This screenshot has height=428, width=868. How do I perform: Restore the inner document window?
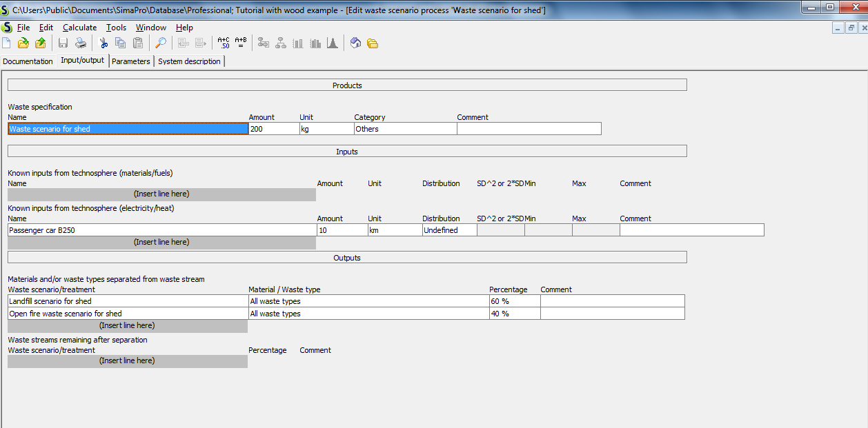851,28
